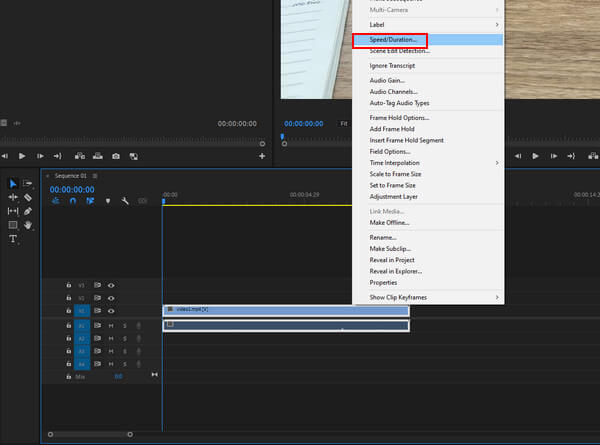Click the timeline timecode 00:00:00:00
The height and width of the screenshot is (445, 600).
coord(72,189)
